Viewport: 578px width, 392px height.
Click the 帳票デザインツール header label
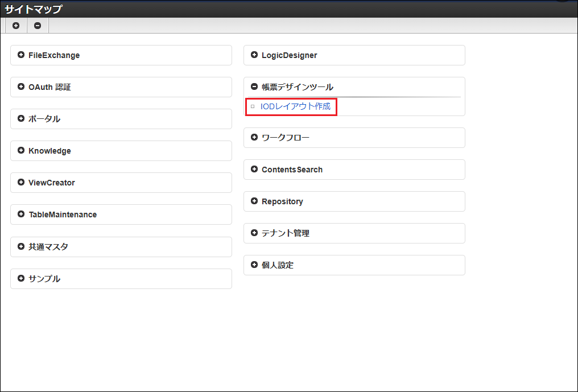pos(298,87)
